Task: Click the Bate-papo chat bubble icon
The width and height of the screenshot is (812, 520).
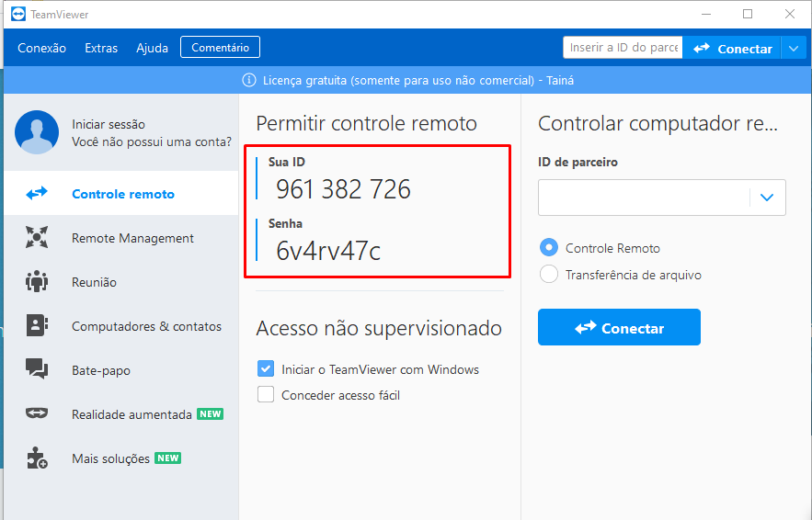Action: click(x=37, y=370)
